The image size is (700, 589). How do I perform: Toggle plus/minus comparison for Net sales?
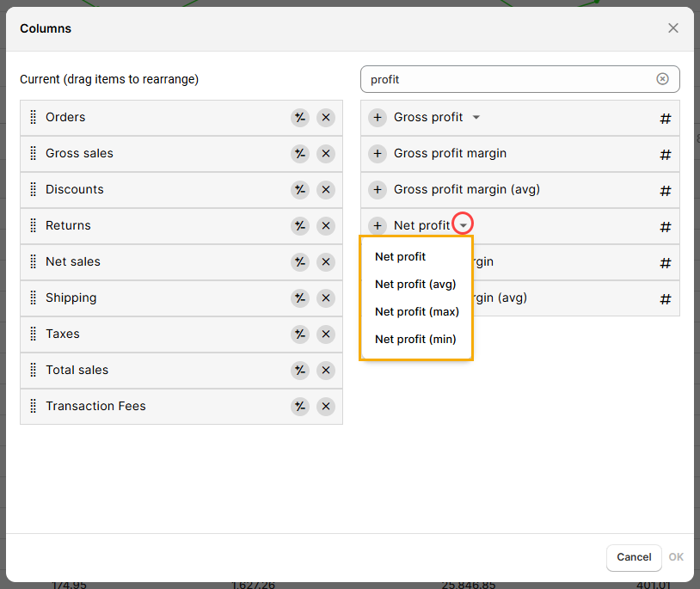pos(299,262)
